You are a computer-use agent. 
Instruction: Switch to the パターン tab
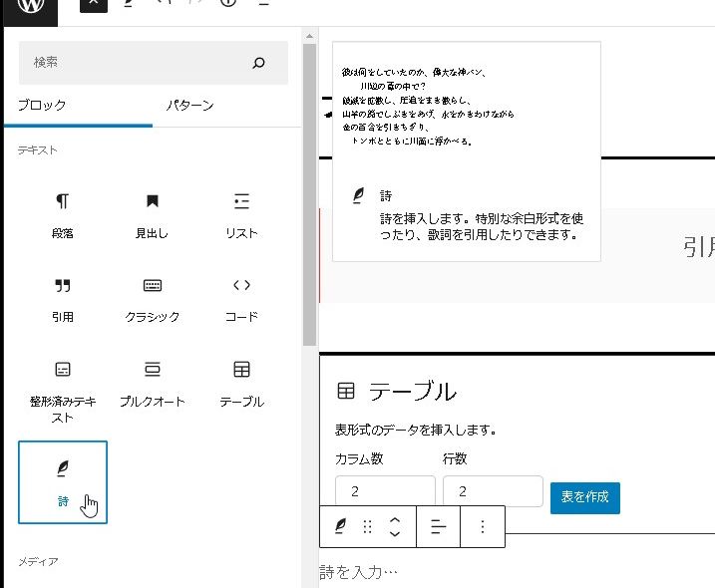point(189,106)
